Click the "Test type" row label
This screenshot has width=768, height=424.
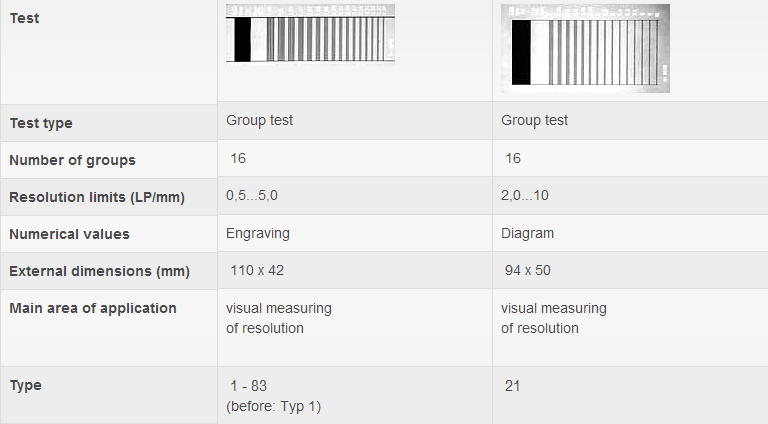pos(41,123)
